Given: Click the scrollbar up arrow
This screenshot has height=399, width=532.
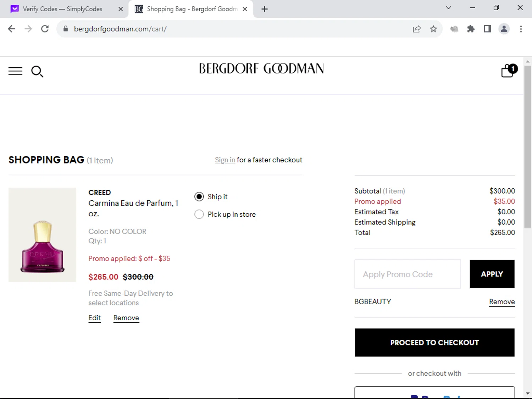Looking at the screenshot, I should pyautogui.click(x=528, y=61).
